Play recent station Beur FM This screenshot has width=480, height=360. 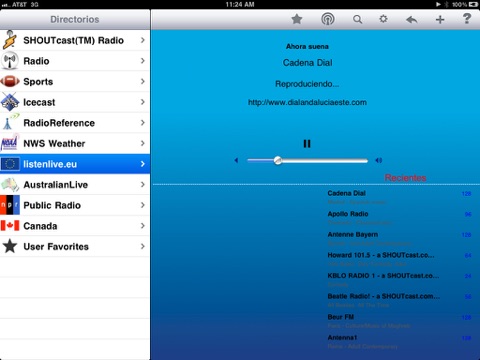click(x=399, y=321)
